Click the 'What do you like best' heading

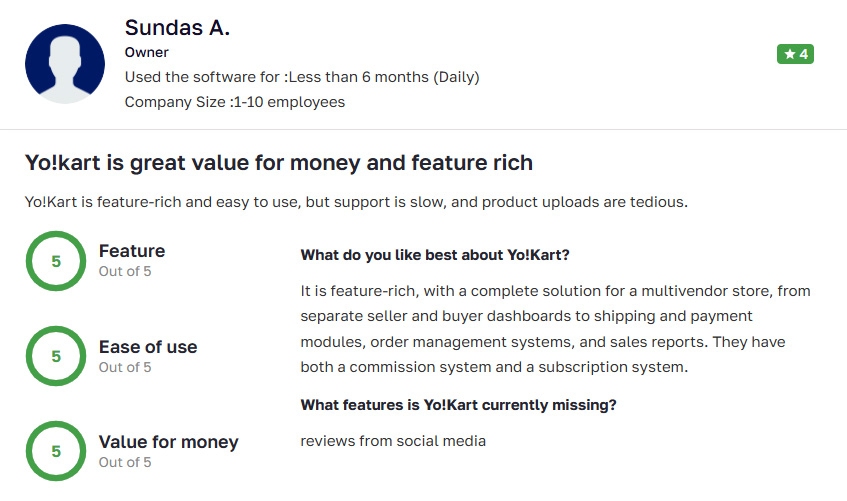(435, 255)
